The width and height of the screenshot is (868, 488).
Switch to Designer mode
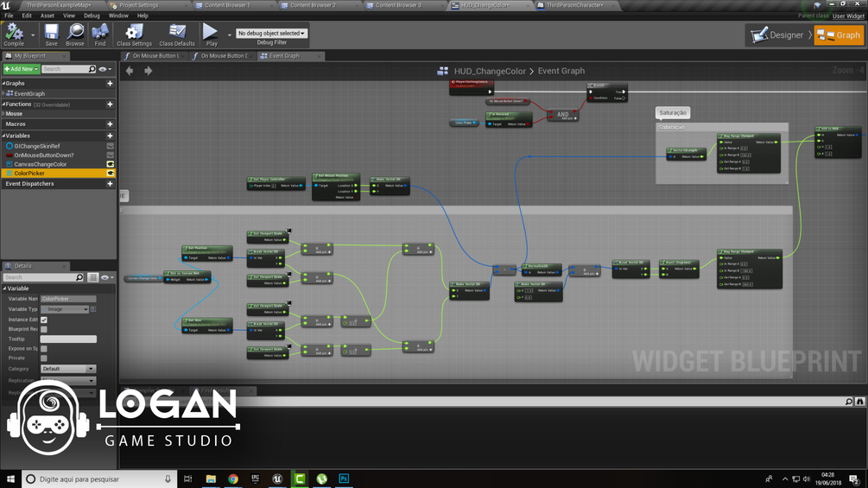[x=778, y=35]
